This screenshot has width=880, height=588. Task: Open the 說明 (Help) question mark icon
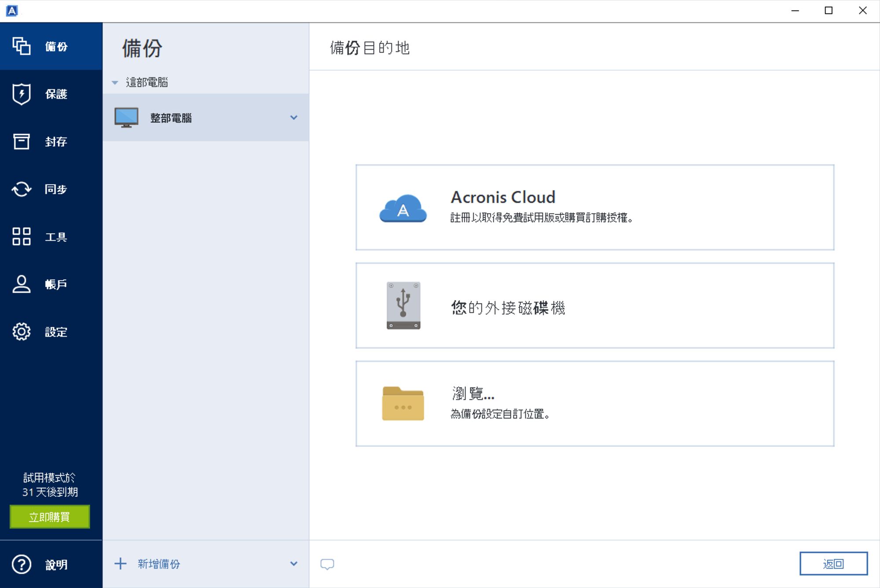tap(21, 564)
